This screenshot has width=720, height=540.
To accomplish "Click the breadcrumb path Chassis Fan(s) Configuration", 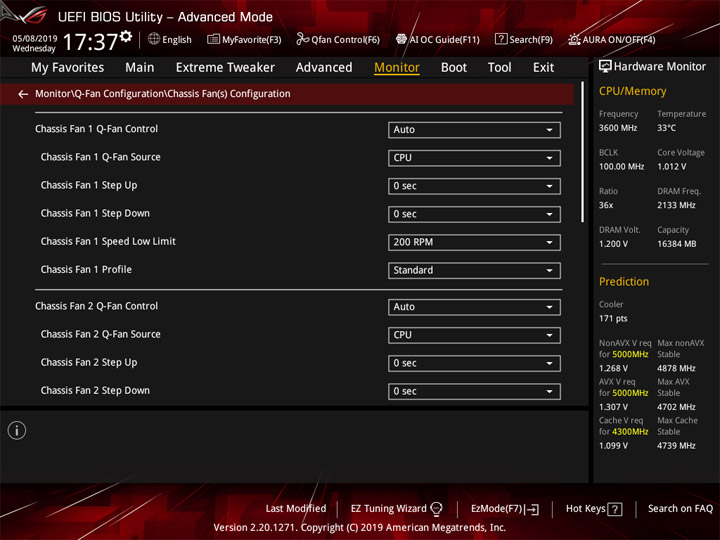I will [229, 94].
